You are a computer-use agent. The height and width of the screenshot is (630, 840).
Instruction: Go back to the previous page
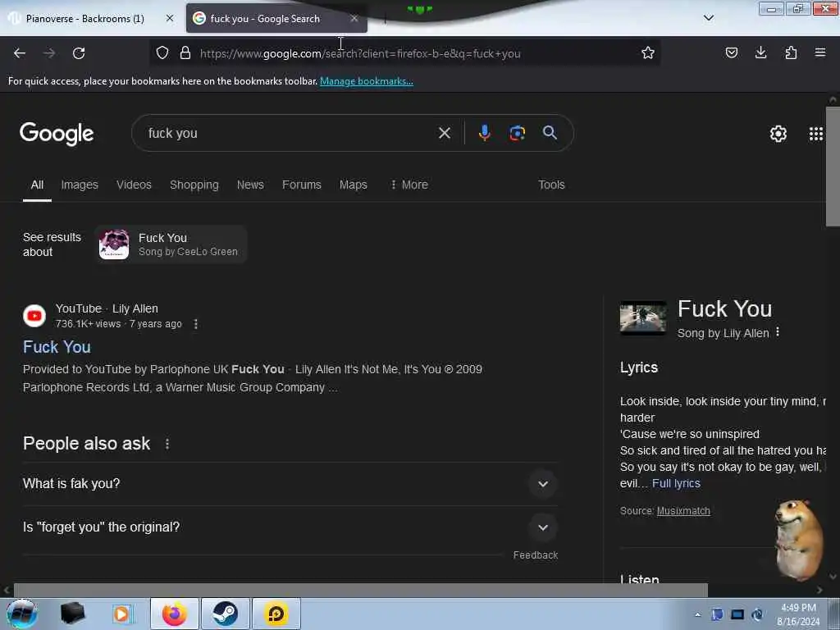tap(20, 53)
